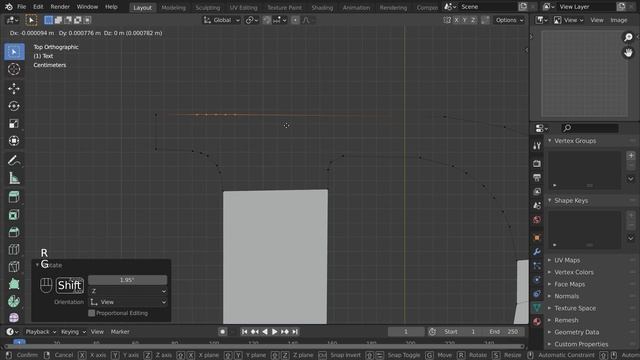The image size is (640, 360).
Task: Open the Object Data properties tab
Action: click(537, 307)
